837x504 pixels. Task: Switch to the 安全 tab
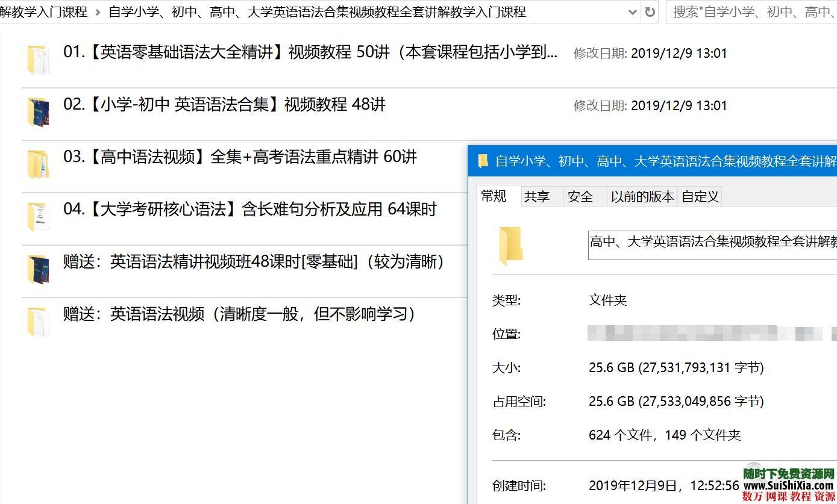point(579,196)
